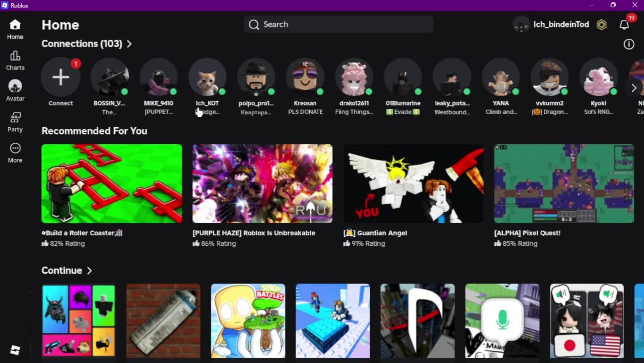Open Kreosan friend avatar

coord(305,77)
